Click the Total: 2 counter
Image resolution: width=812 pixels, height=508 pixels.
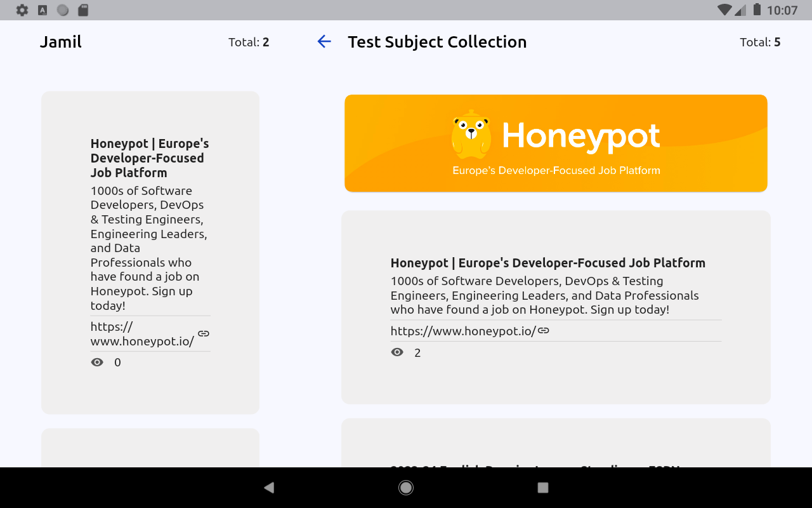pos(249,43)
